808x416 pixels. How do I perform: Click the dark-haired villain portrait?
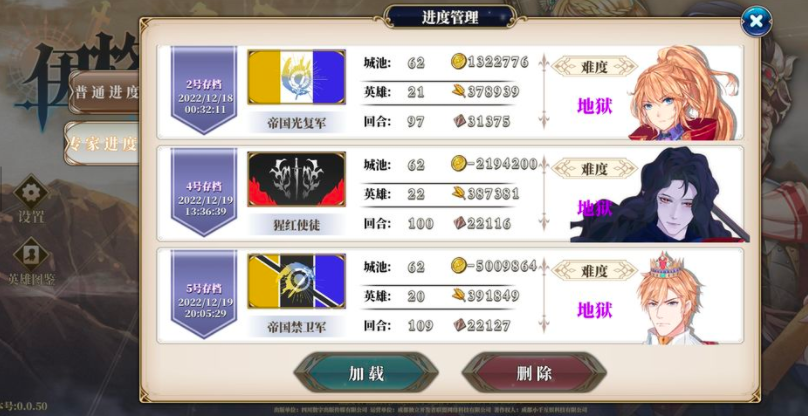pyautogui.click(x=660, y=195)
